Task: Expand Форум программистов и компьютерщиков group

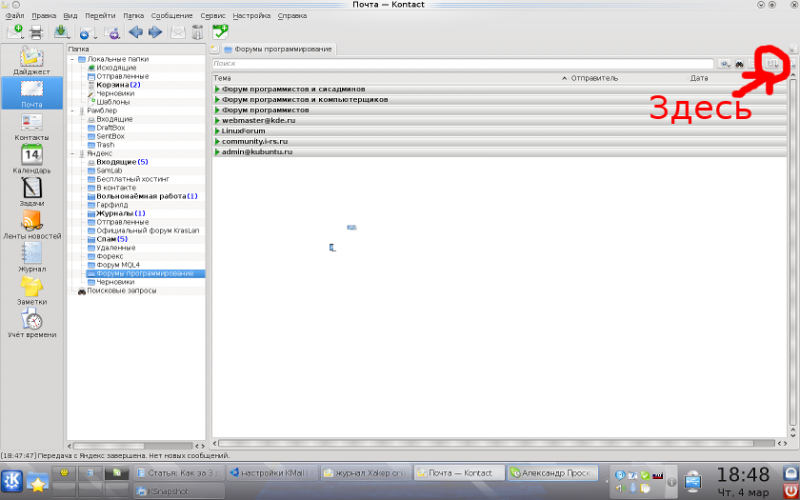Action: tap(217, 99)
